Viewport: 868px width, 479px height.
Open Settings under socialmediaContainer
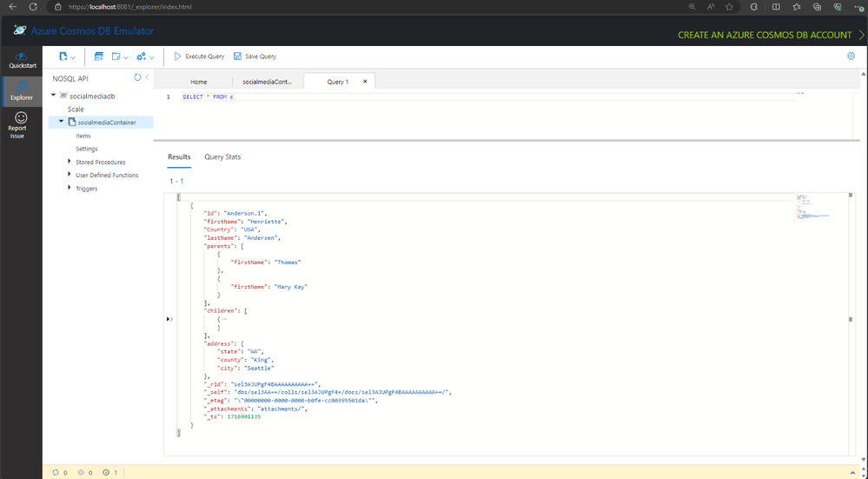pyautogui.click(x=87, y=149)
